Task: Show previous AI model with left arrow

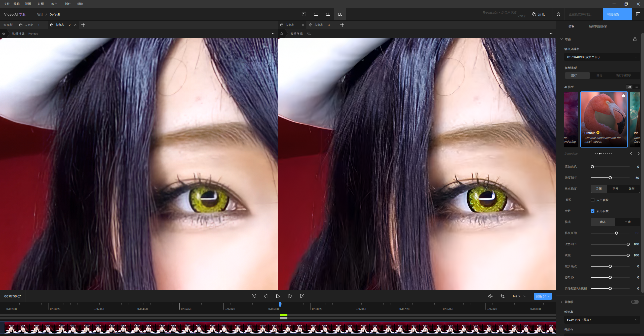Action: pyautogui.click(x=631, y=154)
